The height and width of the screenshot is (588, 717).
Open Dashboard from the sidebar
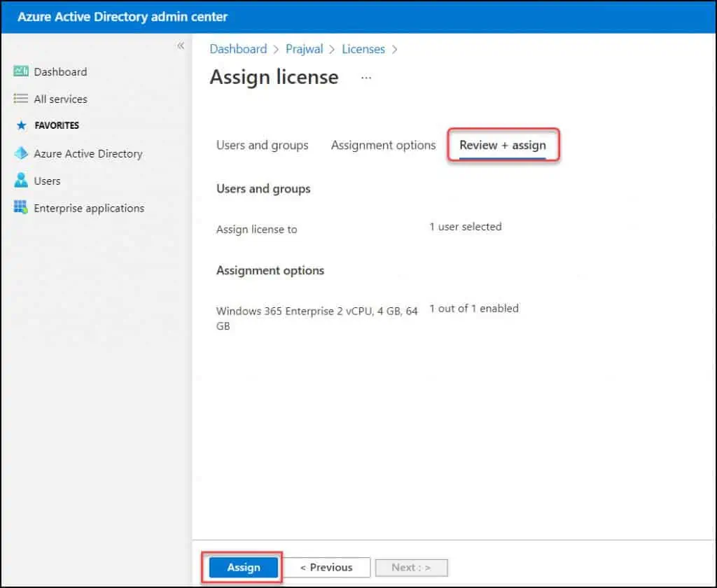point(60,72)
